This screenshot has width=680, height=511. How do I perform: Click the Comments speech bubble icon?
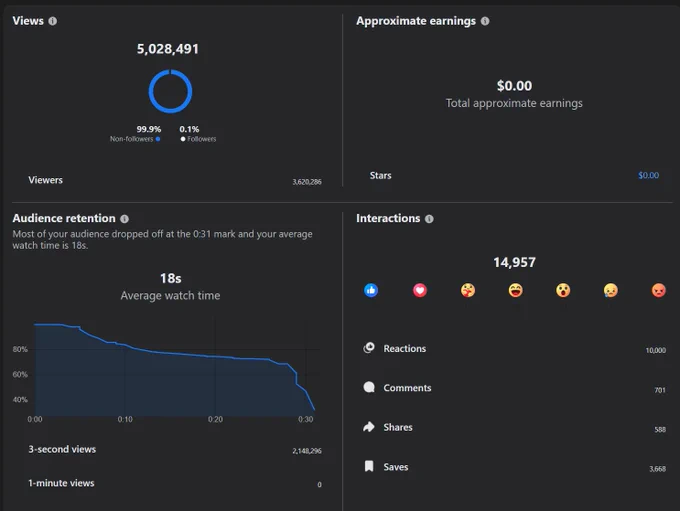pyautogui.click(x=369, y=387)
